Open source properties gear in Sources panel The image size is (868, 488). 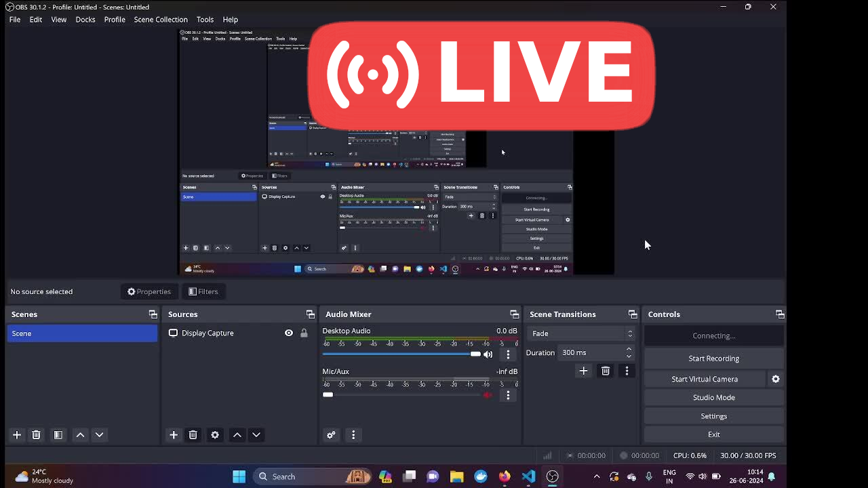215,435
